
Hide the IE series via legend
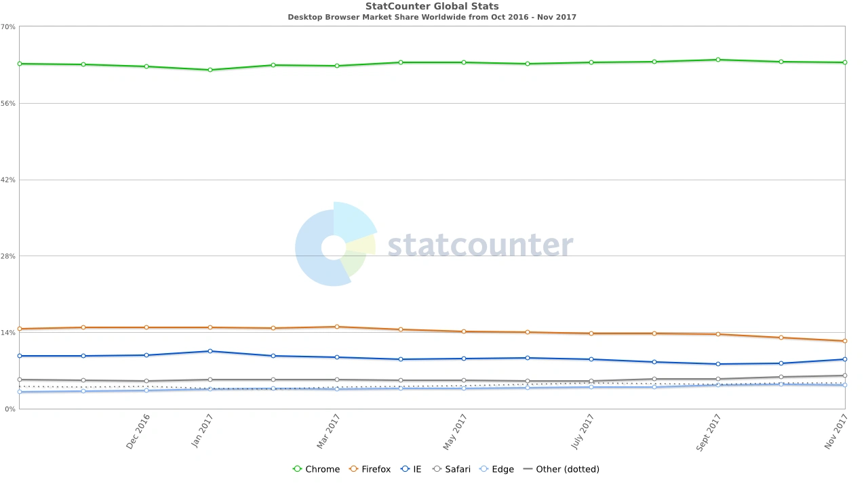point(411,469)
